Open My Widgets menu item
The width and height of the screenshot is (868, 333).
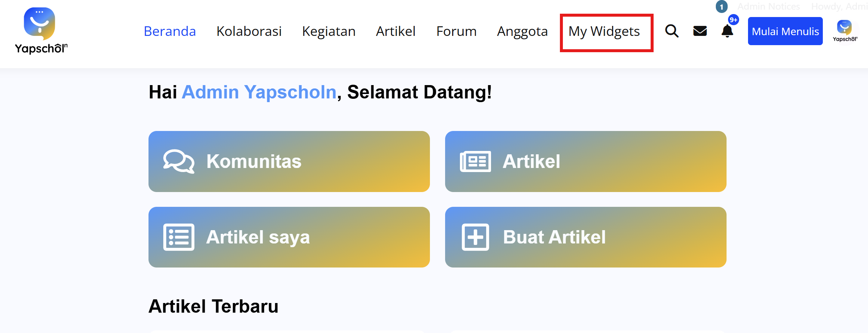(604, 31)
